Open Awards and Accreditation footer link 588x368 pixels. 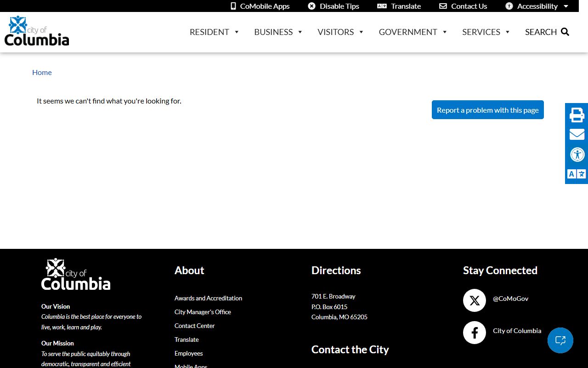point(208,298)
